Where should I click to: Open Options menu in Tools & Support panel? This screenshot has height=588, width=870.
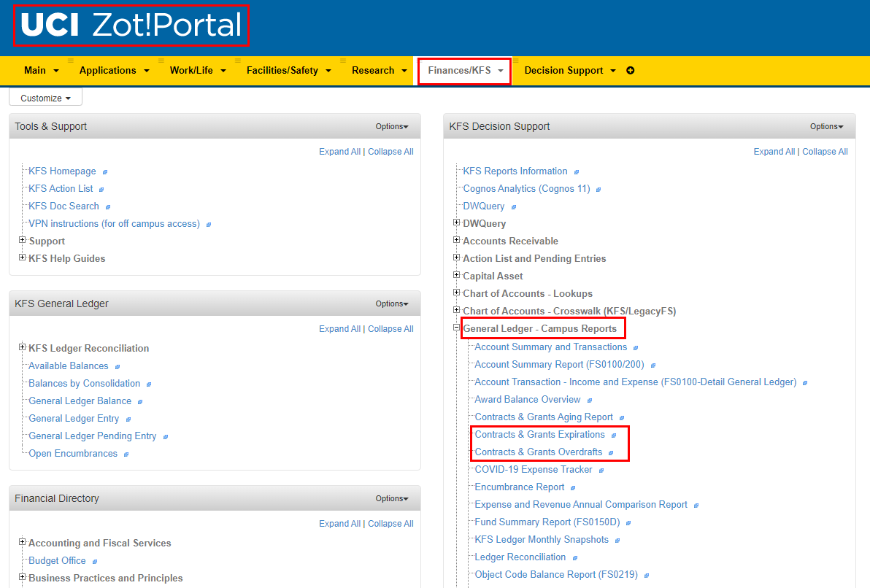[x=392, y=126]
